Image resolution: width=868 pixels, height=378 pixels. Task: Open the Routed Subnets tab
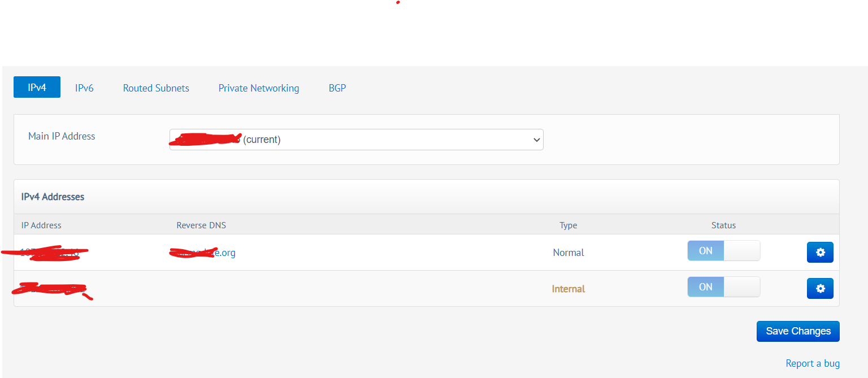tap(156, 88)
